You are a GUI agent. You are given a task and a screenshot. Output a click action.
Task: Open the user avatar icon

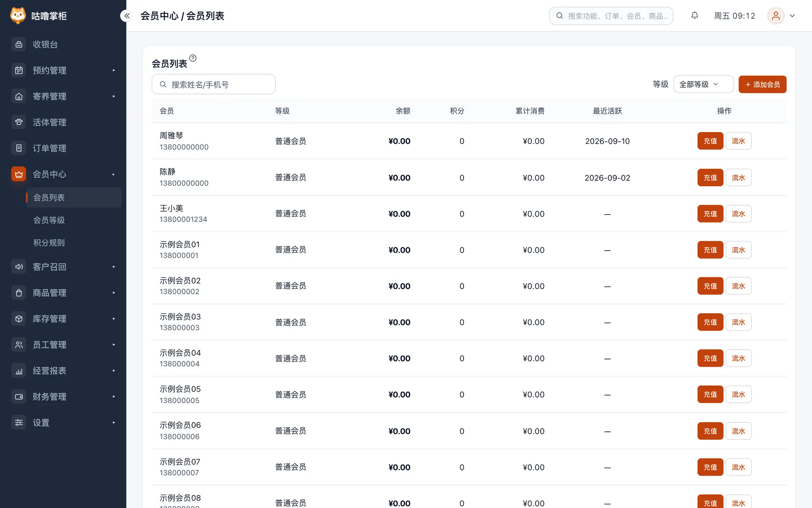pyautogui.click(x=776, y=16)
